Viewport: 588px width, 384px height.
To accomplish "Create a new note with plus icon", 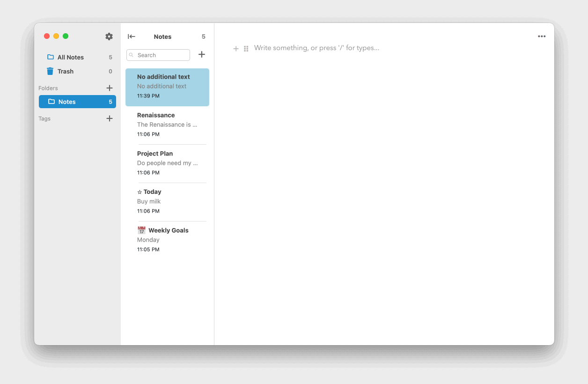I will pos(201,54).
